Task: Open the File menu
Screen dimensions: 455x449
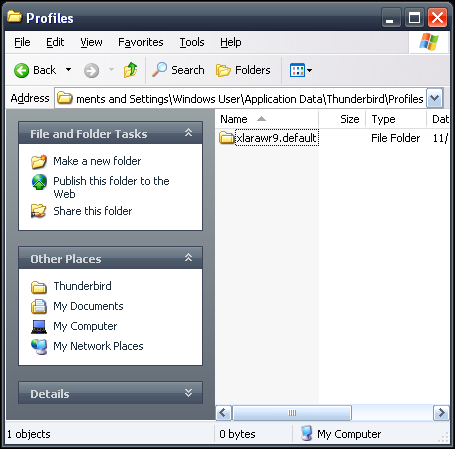Action: [22, 42]
